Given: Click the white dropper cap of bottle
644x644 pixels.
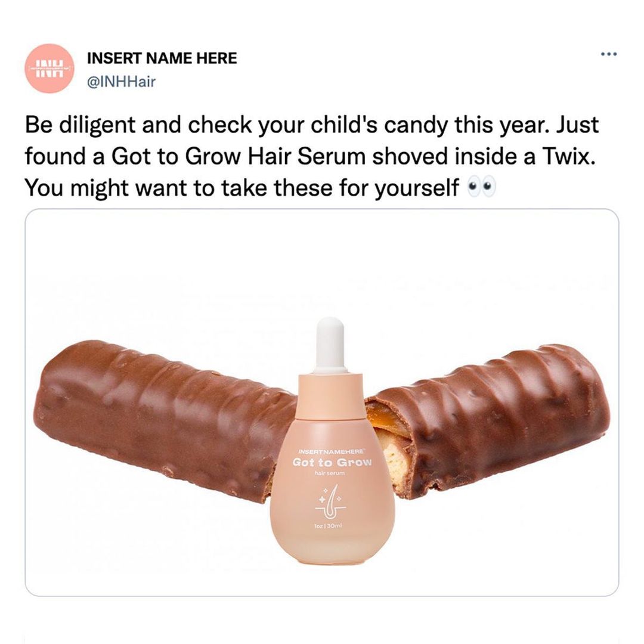Looking at the screenshot, I should tap(331, 344).
